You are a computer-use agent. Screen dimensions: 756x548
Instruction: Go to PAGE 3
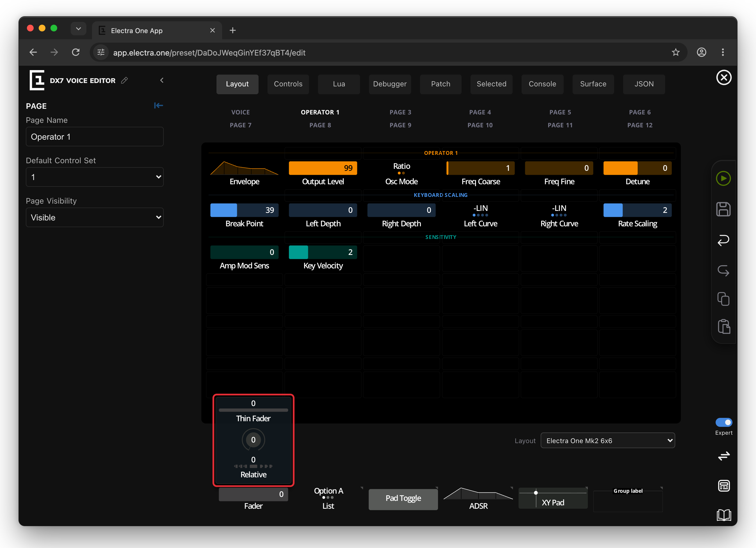coord(400,112)
